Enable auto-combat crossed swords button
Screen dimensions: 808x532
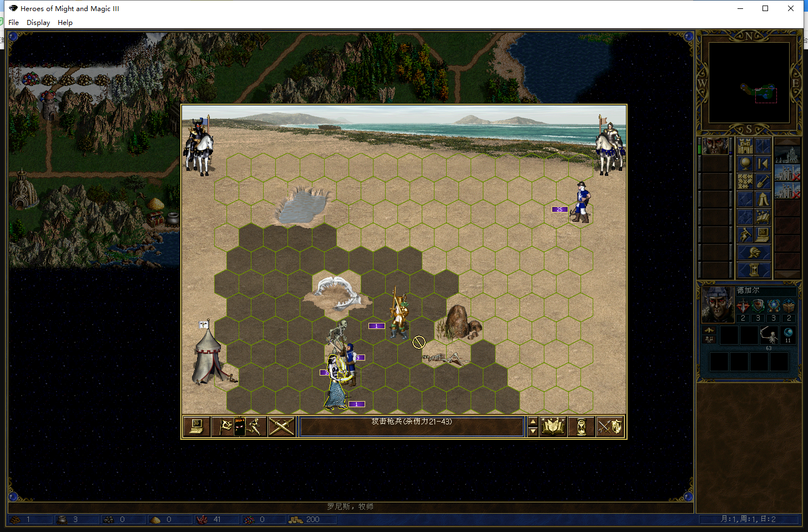click(281, 427)
